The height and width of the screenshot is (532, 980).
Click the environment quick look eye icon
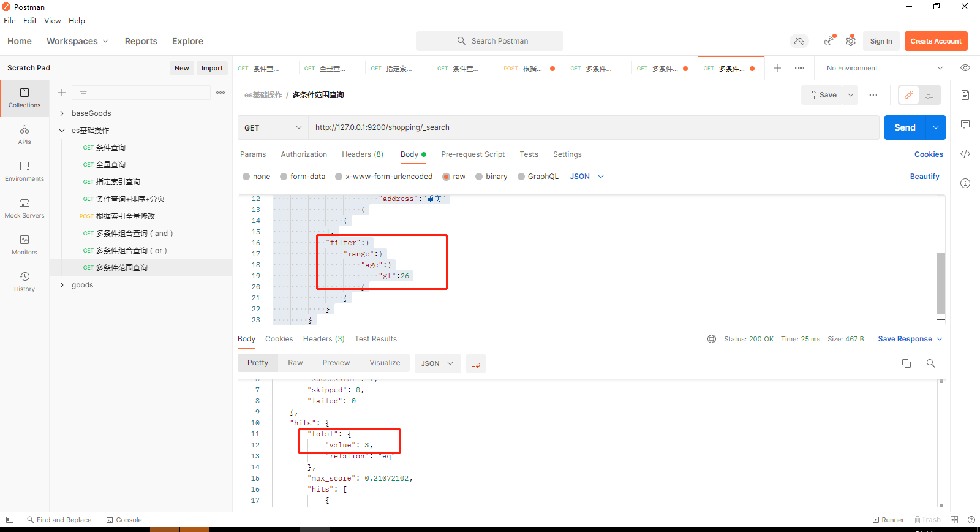pyautogui.click(x=965, y=68)
